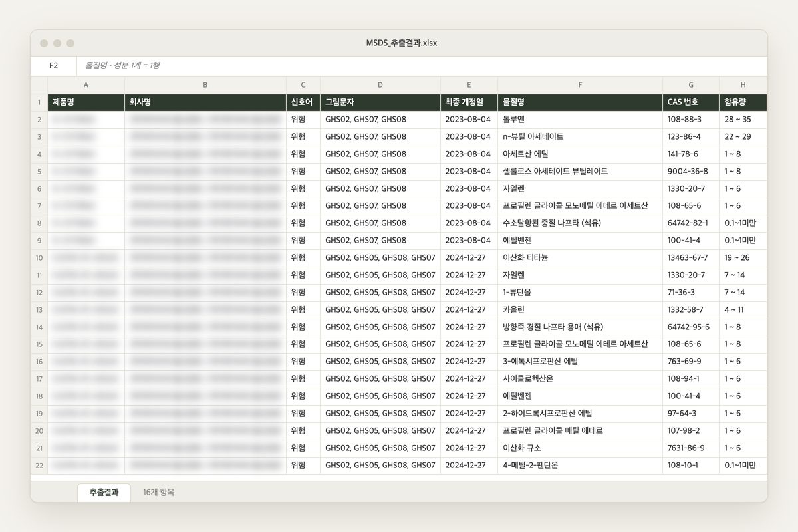Select the 수소탈황된 중질 나프타 (석유) cell
Screen dimensions: 798x532
click(x=580, y=223)
